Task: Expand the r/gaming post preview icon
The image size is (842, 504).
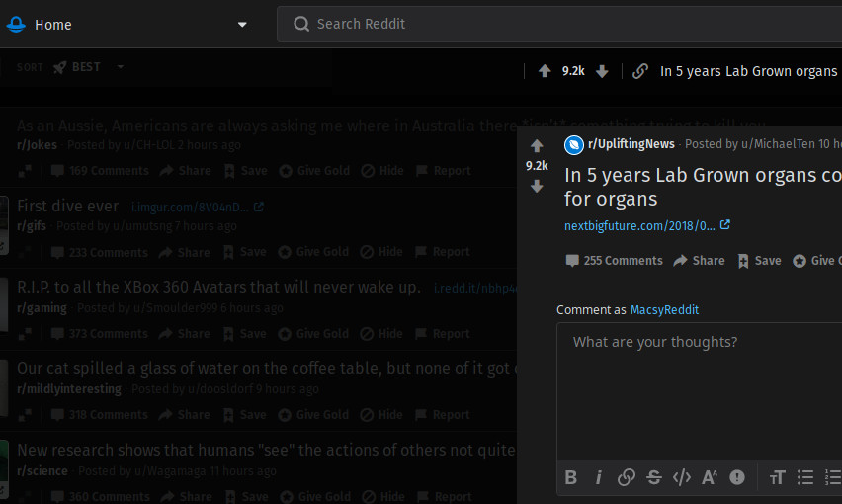Action: pyautogui.click(x=24, y=334)
